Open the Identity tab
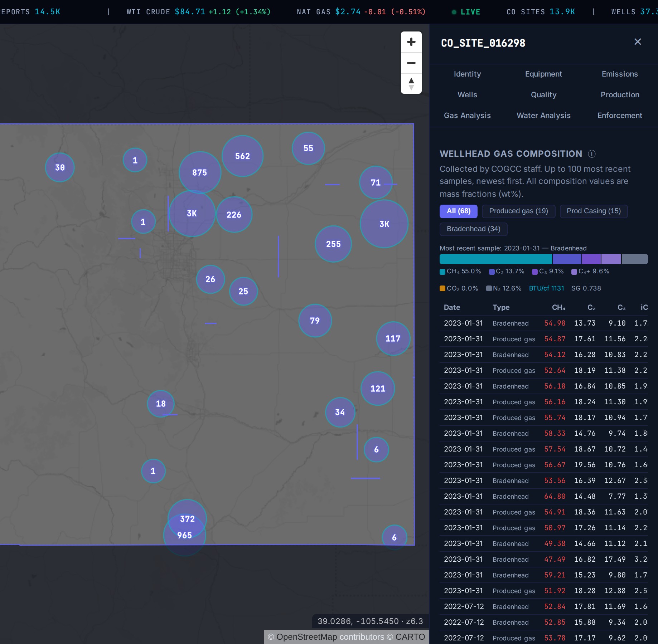658x644 pixels. click(467, 74)
